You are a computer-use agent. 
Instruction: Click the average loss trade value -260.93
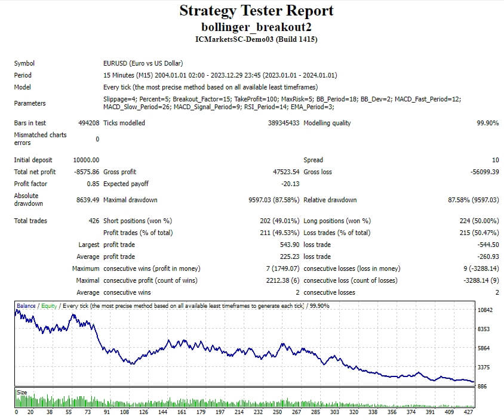coord(488,257)
